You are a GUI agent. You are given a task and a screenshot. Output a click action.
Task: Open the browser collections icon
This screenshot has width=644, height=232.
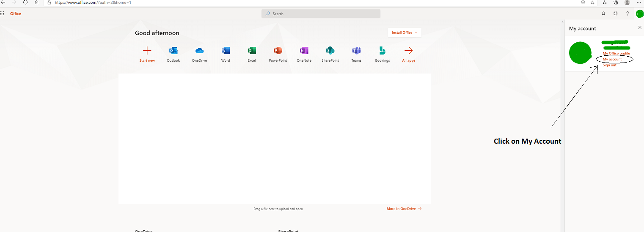pyautogui.click(x=616, y=2)
